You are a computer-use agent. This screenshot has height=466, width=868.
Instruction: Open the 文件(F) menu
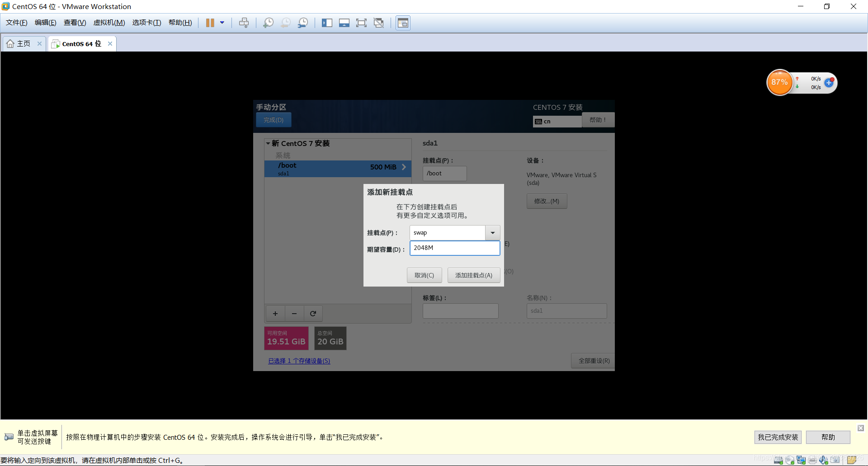point(16,23)
